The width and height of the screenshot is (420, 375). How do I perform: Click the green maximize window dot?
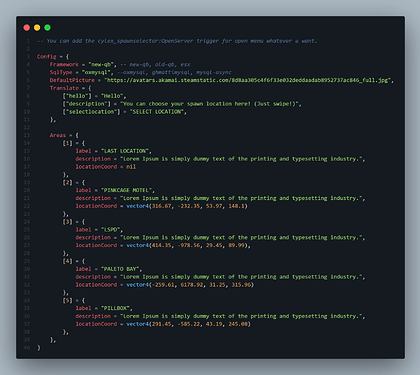click(x=47, y=28)
